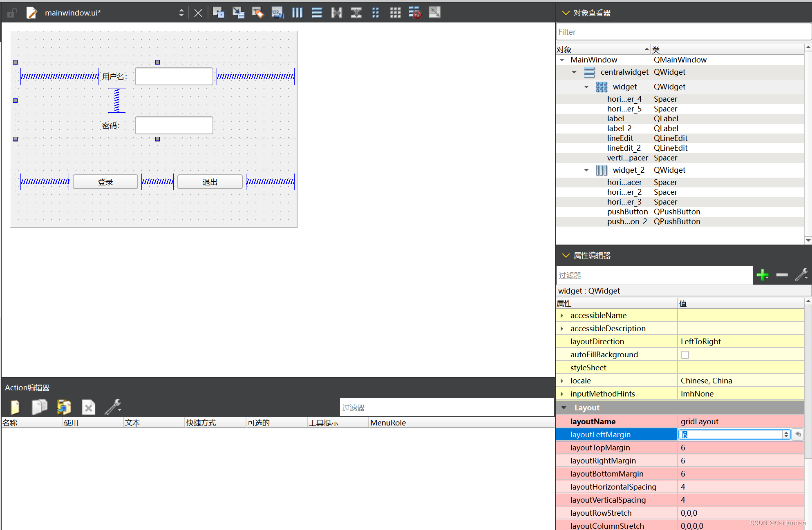Apply Lay Out Horizontally in Splitter
Viewport: 812px width, 530px height.
(336, 13)
